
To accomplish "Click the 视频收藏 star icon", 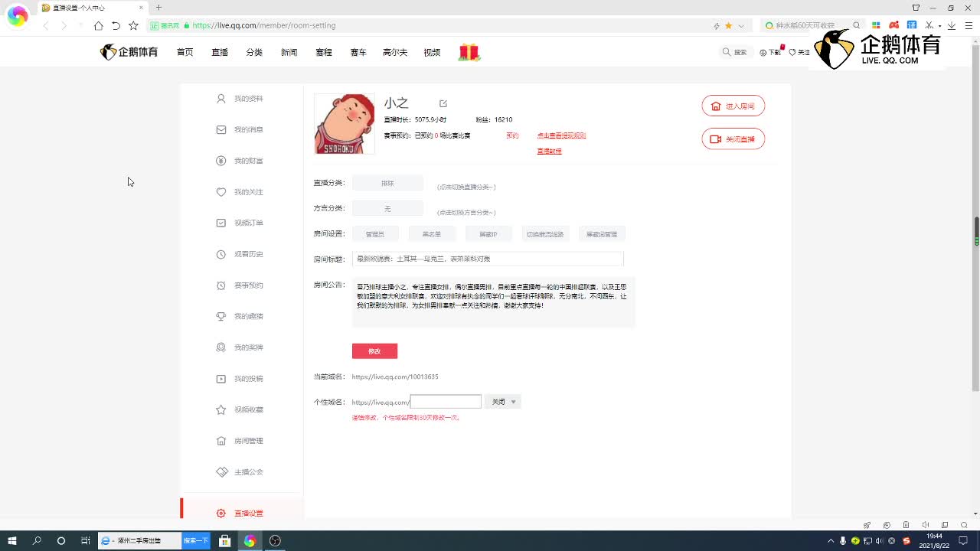I will point(221,409).
